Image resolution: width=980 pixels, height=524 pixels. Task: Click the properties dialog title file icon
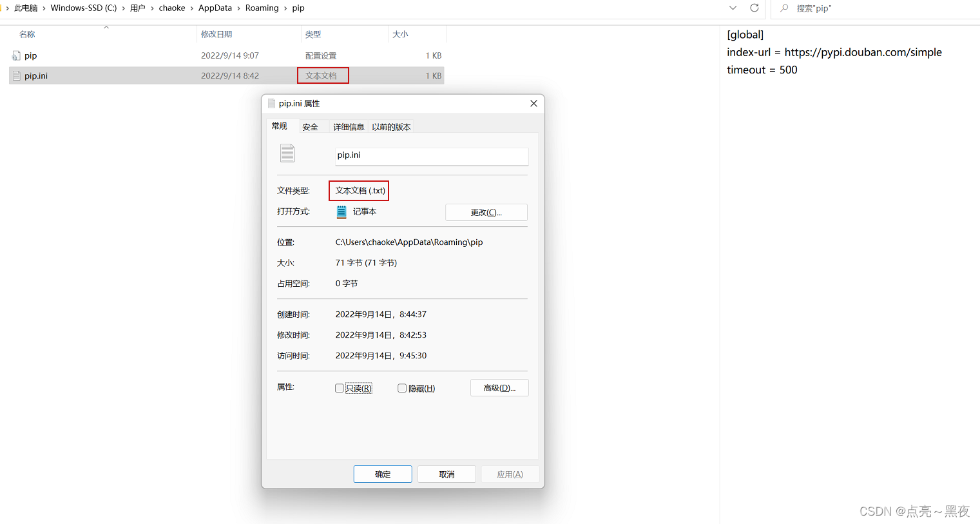pyautogui.click(x=272, y=103)
